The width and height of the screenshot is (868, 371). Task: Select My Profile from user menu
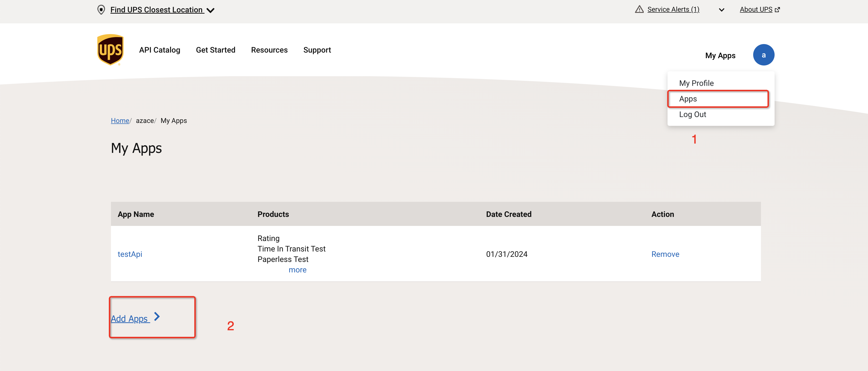click(x=696, y=83)
